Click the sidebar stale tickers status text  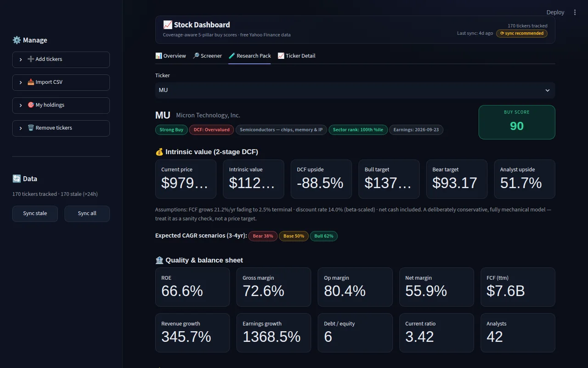[55, 194]
